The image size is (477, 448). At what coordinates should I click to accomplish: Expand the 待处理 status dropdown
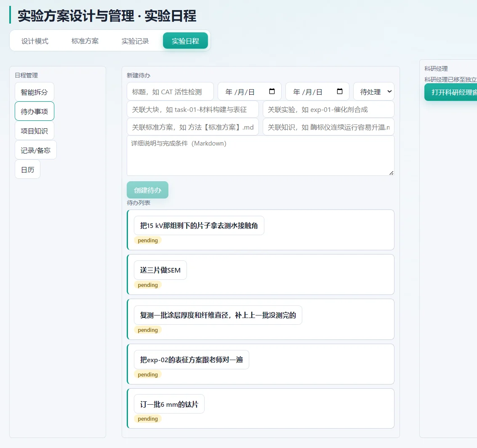click(x=373, y=91)
